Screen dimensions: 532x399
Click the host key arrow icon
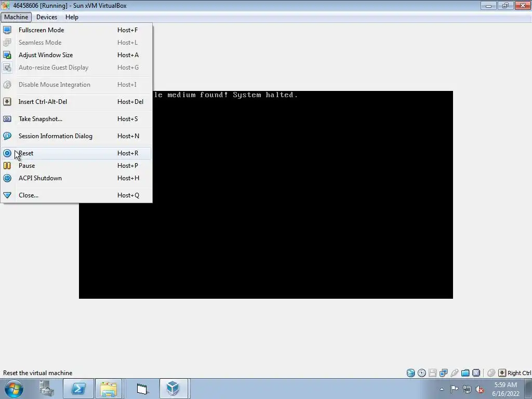tap(502, 373)
